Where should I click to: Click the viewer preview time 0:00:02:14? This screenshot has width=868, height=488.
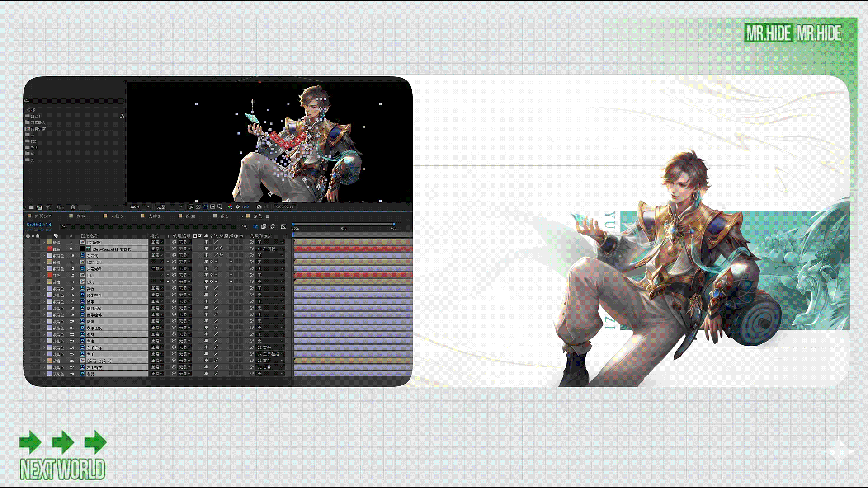click(x=285, y=206)
